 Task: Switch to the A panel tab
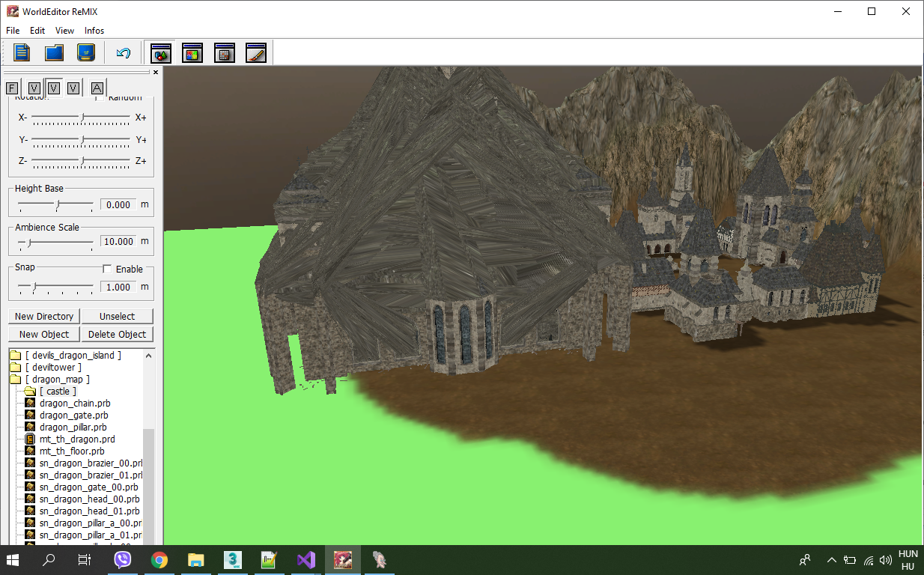point(97,88)
